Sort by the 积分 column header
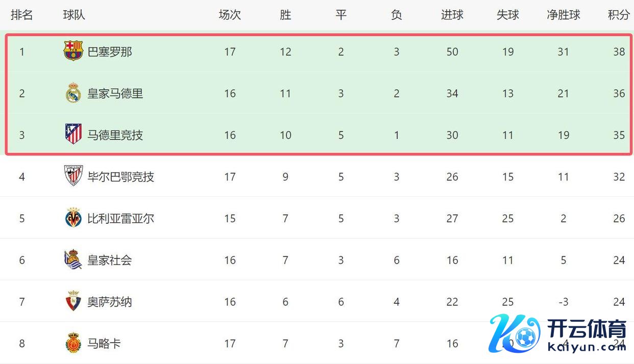Image resolution: width=634 pixels, height=364 pixels. point(619,15)
